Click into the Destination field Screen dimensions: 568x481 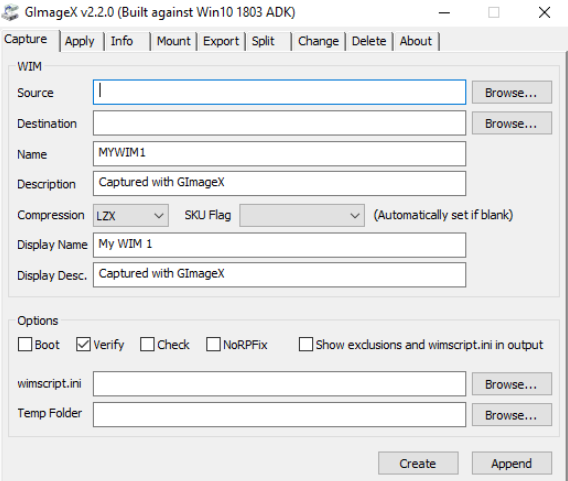pos(279,123)
